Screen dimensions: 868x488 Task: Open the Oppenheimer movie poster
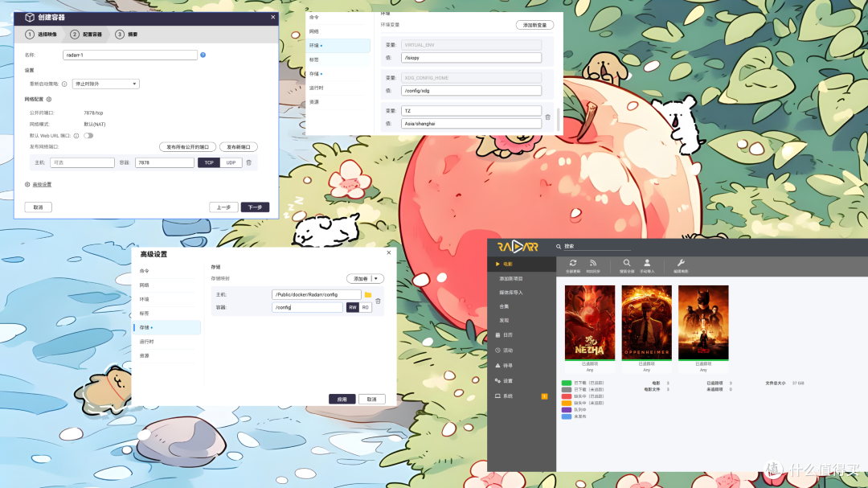tap(646, 322)
